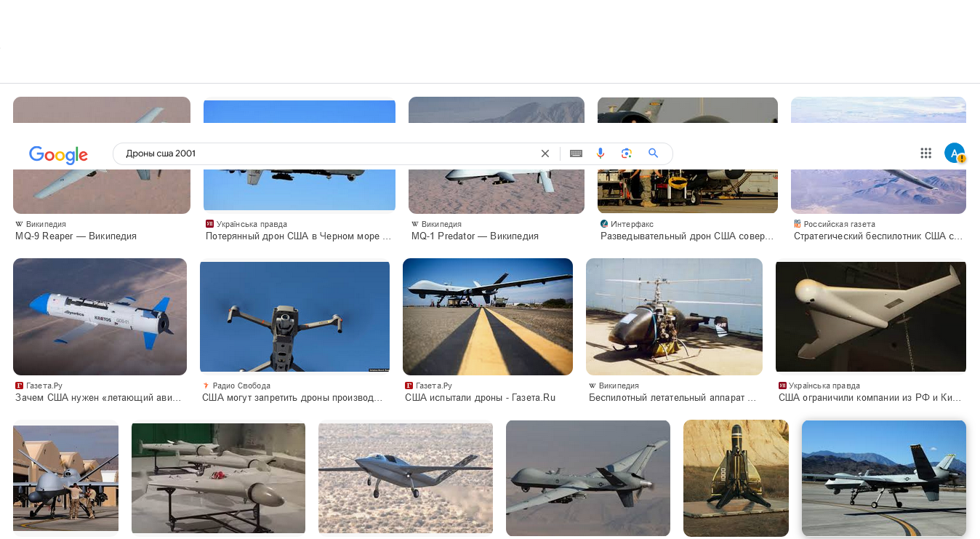Open 'Потерянный дрон США в Черном море' result

[x=299, y=236]
